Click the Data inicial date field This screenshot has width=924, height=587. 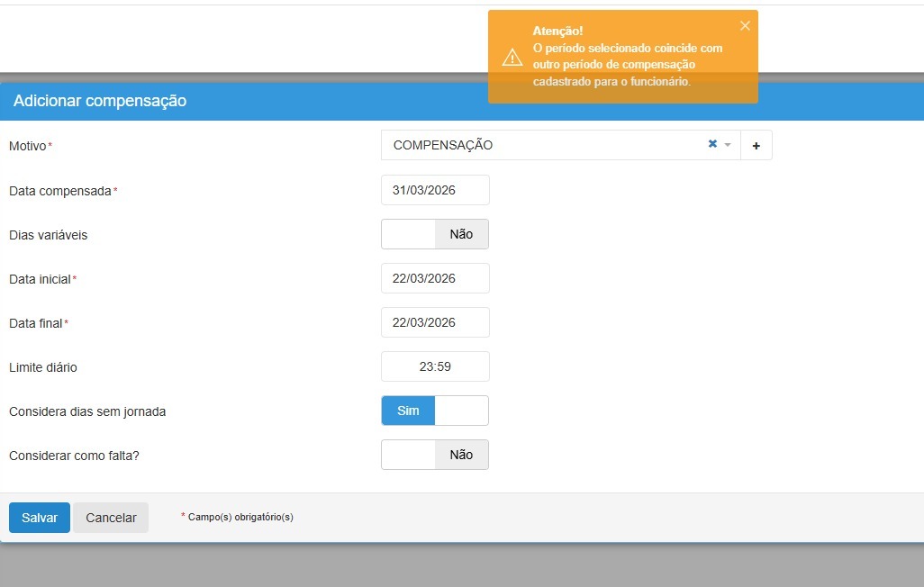pos(435,278)
